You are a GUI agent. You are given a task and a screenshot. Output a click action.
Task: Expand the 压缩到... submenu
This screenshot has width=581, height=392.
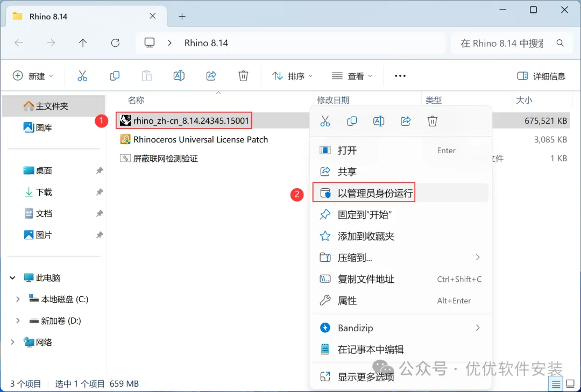point(478,257)
